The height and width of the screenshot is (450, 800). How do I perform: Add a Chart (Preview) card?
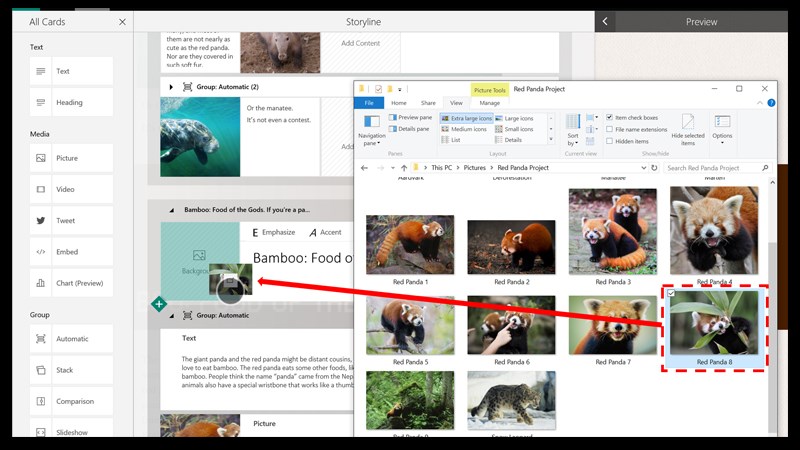(x=71, y=283)
